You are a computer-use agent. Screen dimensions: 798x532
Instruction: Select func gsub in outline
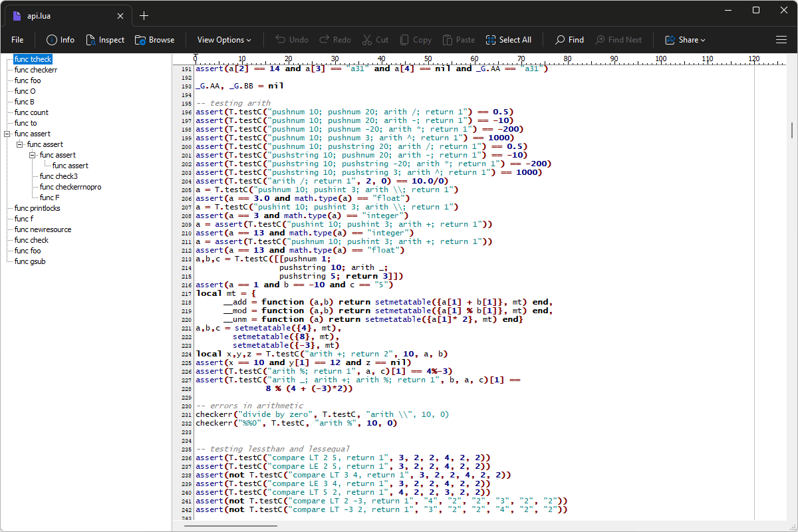[x=30, y=261]
